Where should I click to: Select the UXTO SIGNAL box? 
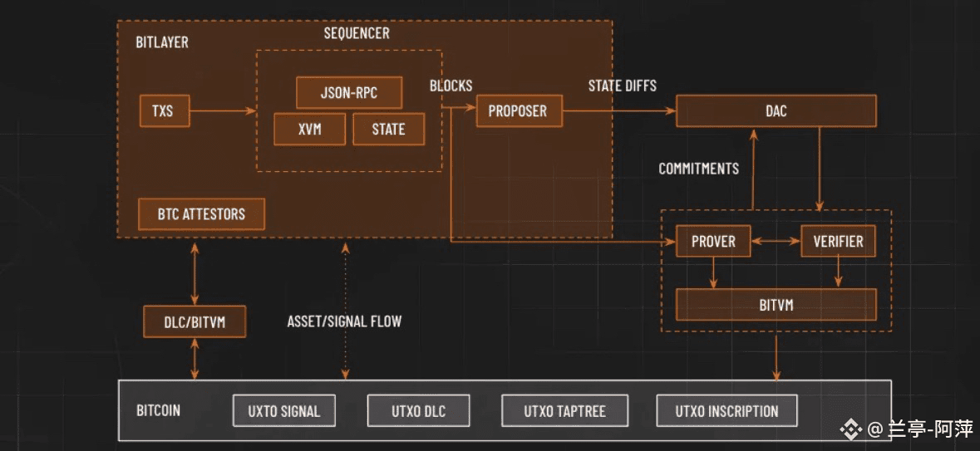tap(284, 411)
